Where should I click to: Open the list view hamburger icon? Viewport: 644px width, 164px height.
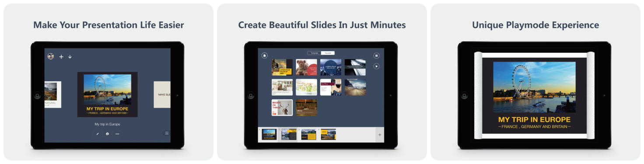167,133
